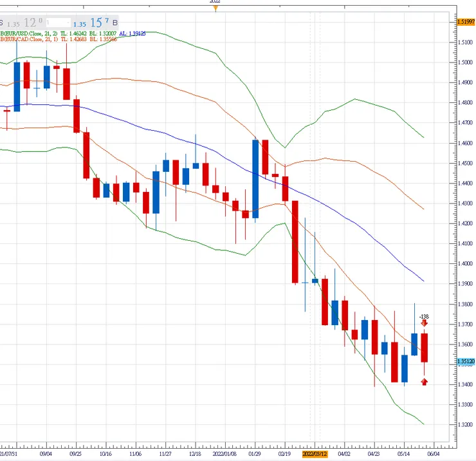Click the 1.3200 price axis label
Image resolution: width=476 pixels, height=461 pixels.
465,424
